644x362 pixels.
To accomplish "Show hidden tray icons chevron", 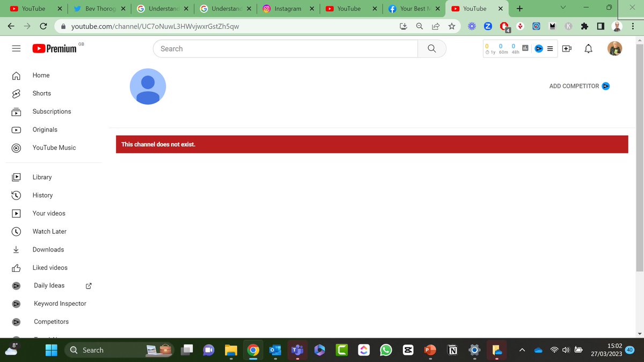I will pos(522,350).
